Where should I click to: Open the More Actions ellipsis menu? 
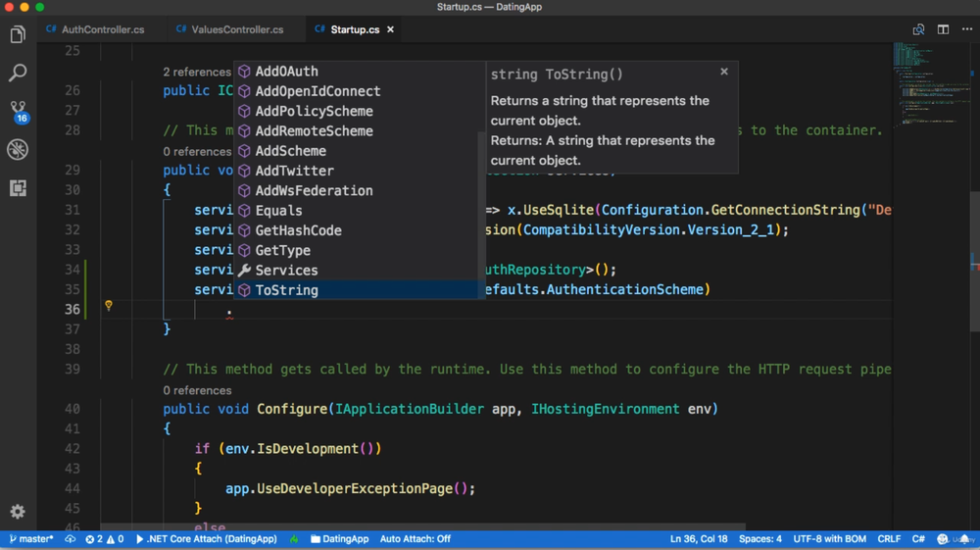[x=966, y=29]
